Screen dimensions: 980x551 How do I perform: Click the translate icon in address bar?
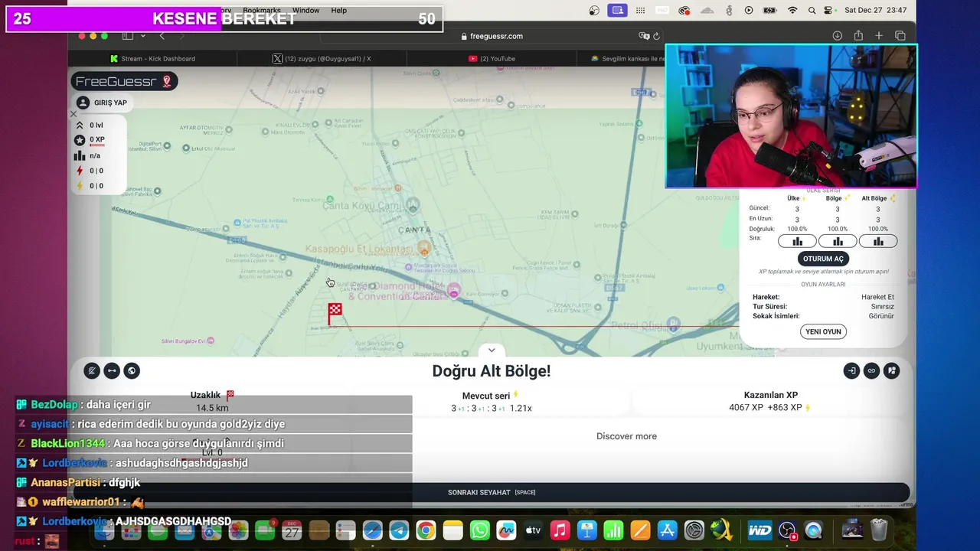[644, 36]
